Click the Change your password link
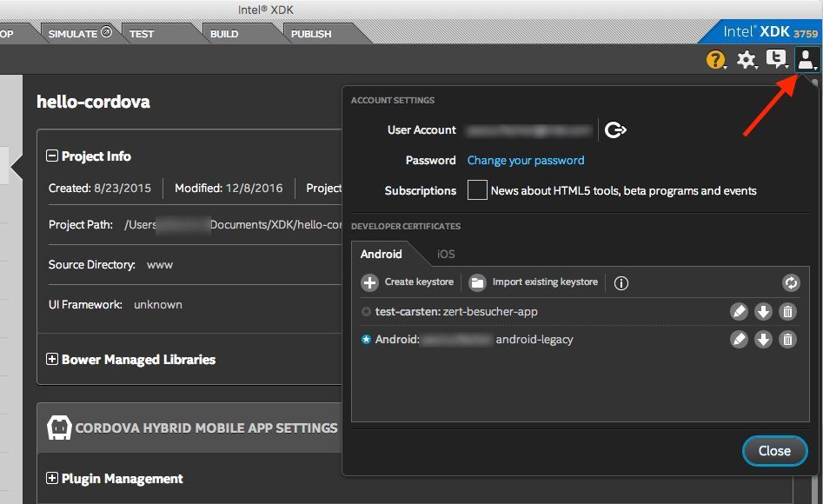Screen dimensions: 823x504 point(526,161)
